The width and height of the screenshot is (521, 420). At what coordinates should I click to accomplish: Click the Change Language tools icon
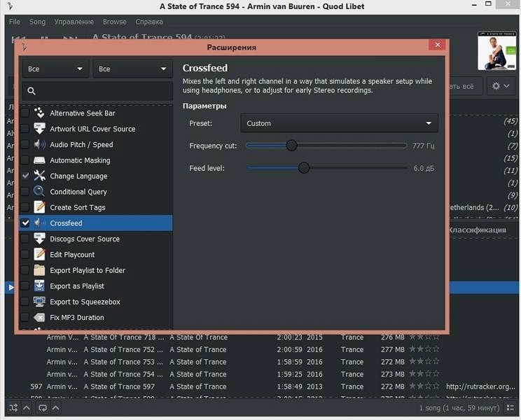(x=39, y=176)
